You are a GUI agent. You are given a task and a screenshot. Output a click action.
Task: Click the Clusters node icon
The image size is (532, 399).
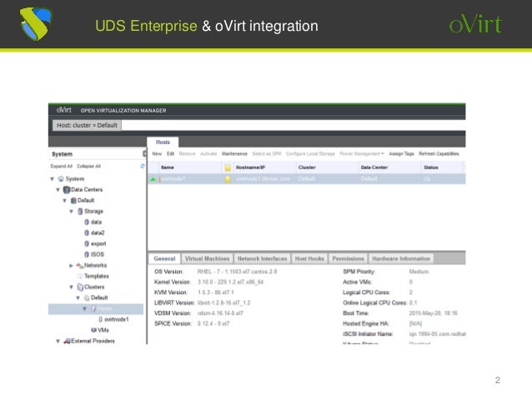80,287
